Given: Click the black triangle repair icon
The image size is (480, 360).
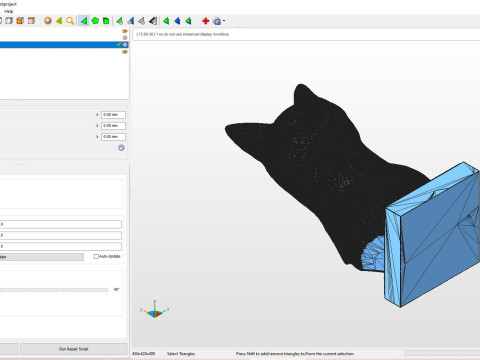Looking at the screenshot, I should (153, 21).
